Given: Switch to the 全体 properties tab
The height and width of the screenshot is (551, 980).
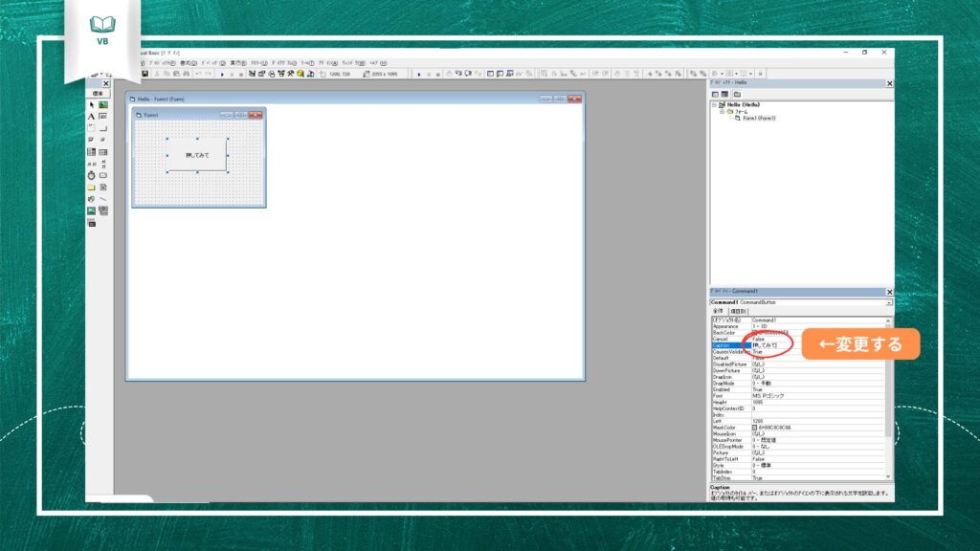Looking at the screenshot, I should coord(718,311).
